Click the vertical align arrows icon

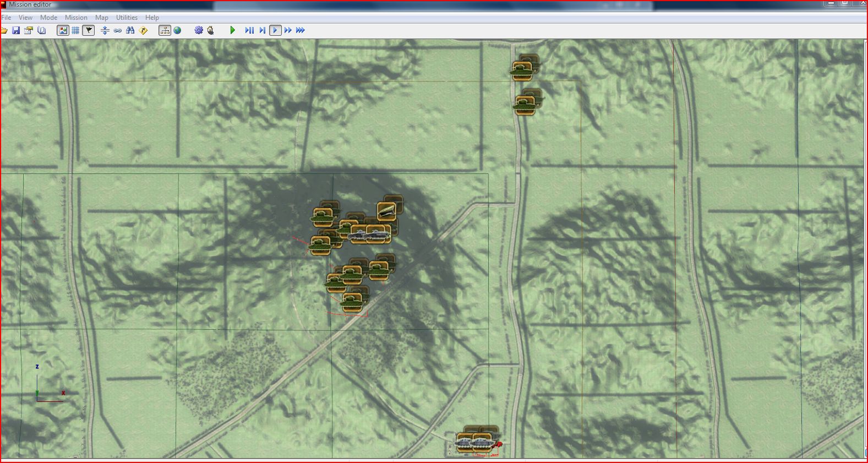(x=105, y=30)
